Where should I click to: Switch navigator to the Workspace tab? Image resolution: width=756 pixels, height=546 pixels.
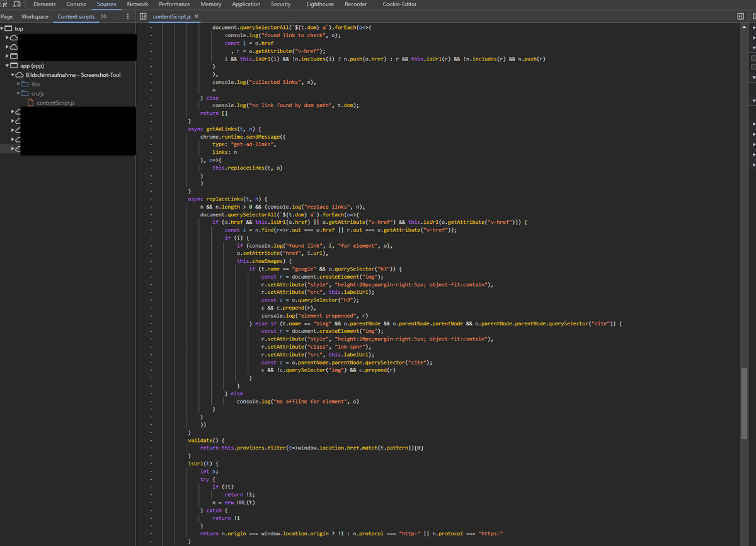click(x=35, y=16)
